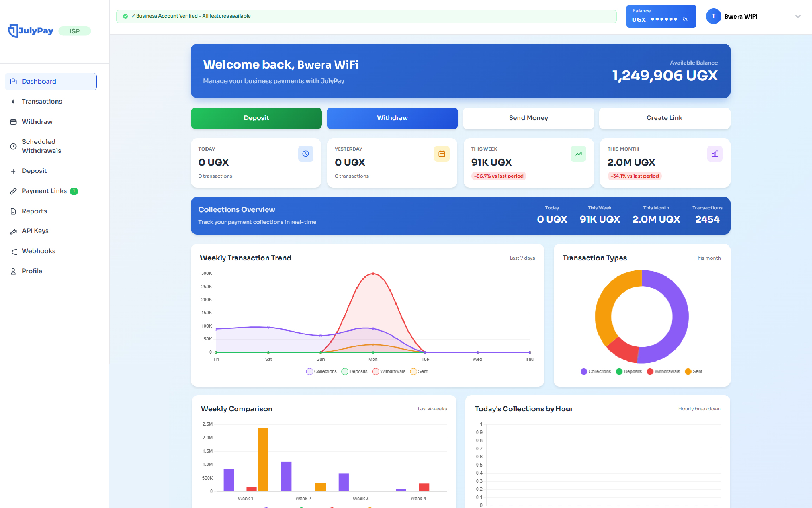This screenshot has height=508, width=812.
Task: Click the clock icon on Today card
Action: [306, 154]
